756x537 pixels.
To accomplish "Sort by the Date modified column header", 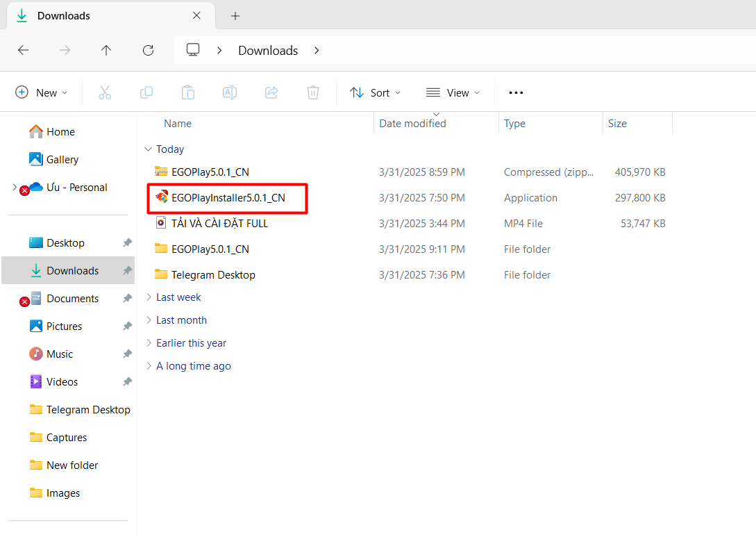I will click(413, 124).
